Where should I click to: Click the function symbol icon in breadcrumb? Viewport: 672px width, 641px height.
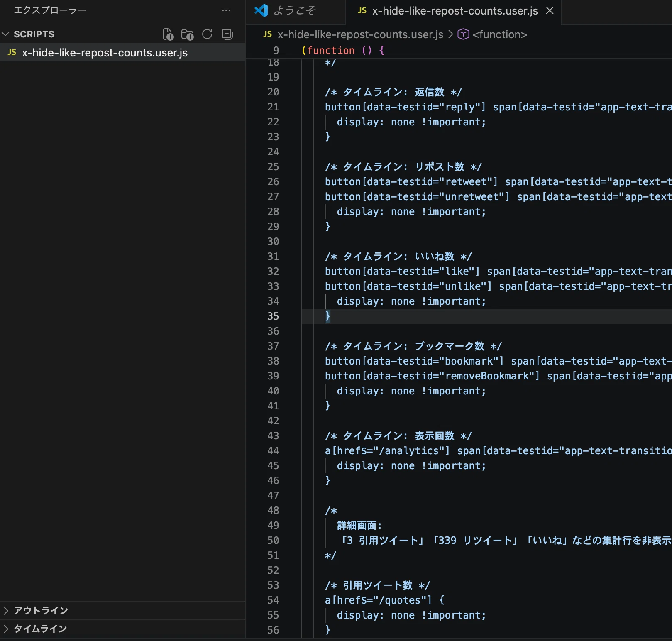point(463,34)
